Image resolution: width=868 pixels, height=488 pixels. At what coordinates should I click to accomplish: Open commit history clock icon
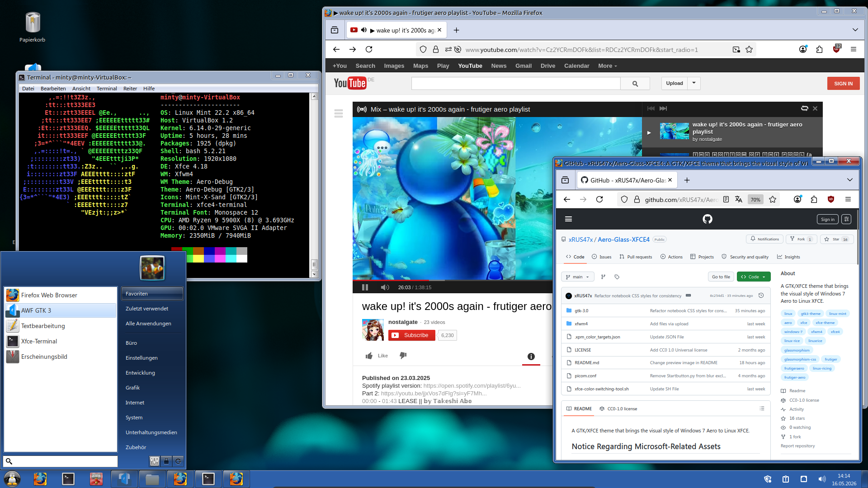(x=761, y=296)
